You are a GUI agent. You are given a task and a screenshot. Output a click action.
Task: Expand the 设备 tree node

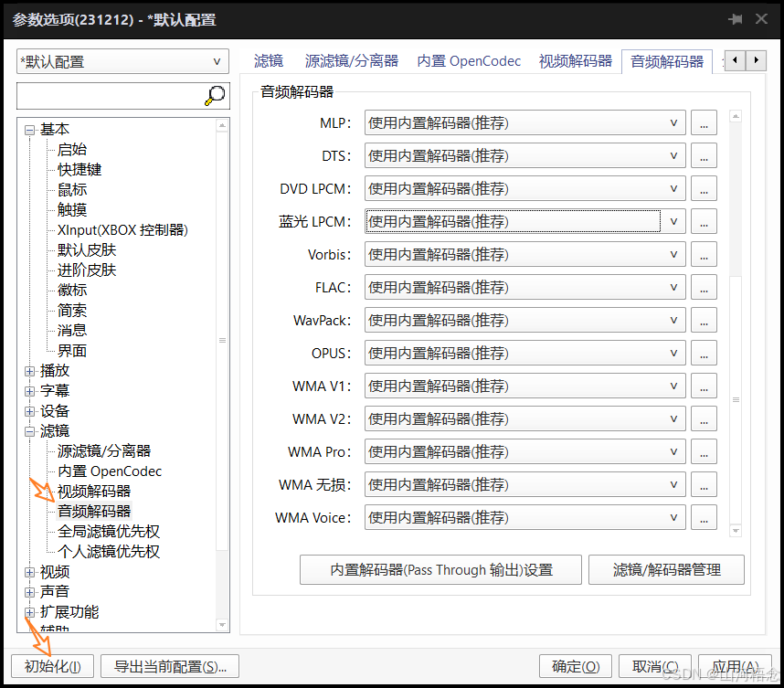click(29, 411)
